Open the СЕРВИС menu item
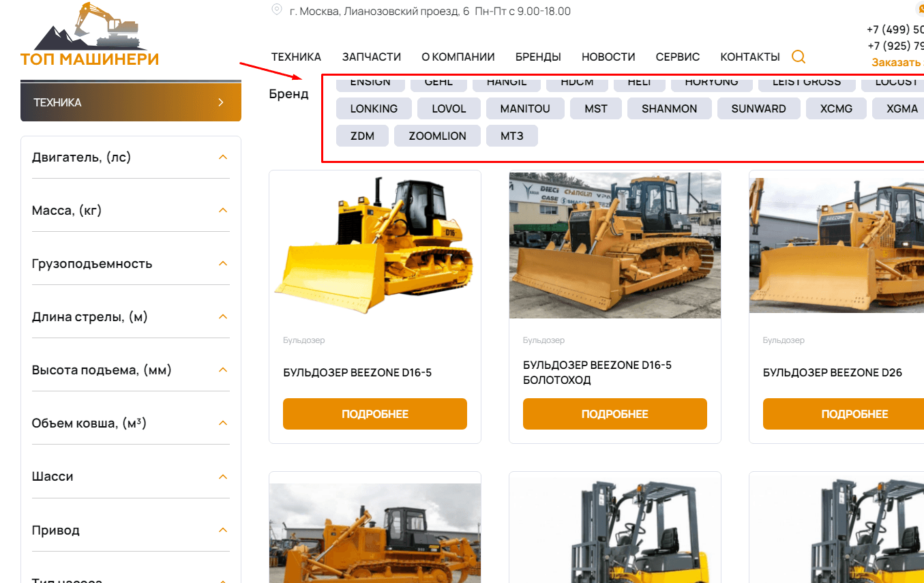The height and width of the screenshot is (583, 924). pyautogui.click(x=678, y=57)
